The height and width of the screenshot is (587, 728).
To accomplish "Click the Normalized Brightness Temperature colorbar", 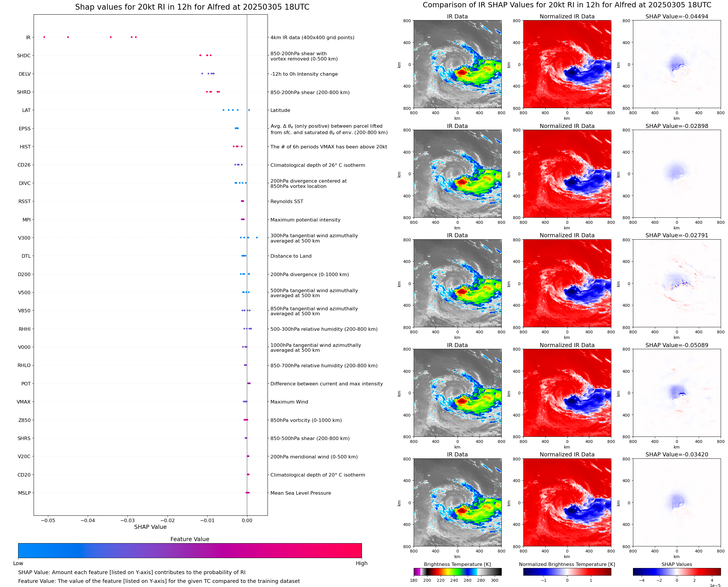I will [x=567, y=572].
